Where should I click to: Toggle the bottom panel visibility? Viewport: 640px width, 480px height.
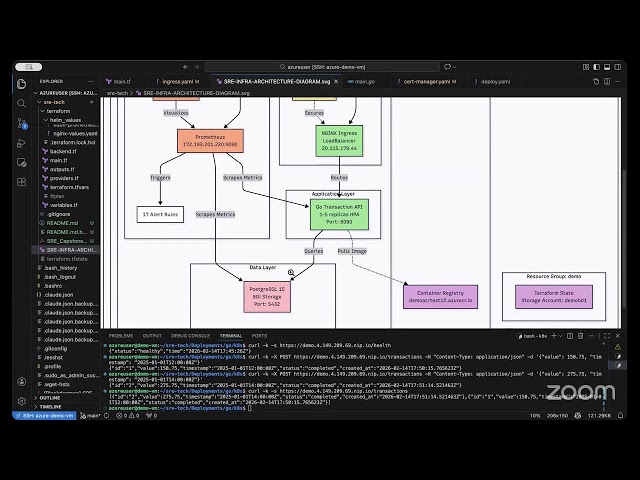click(607, 67)
